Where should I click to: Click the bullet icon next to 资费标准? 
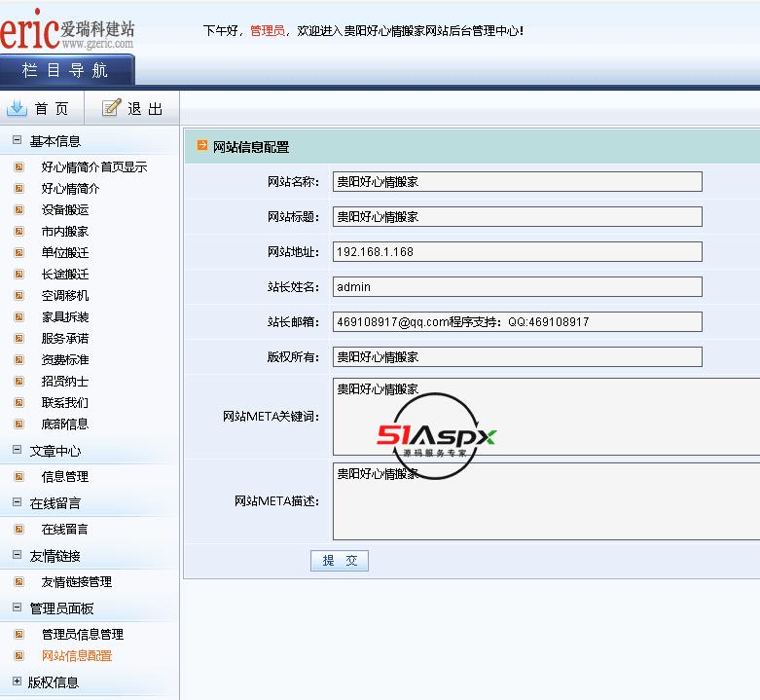click(x=18, y=359)
